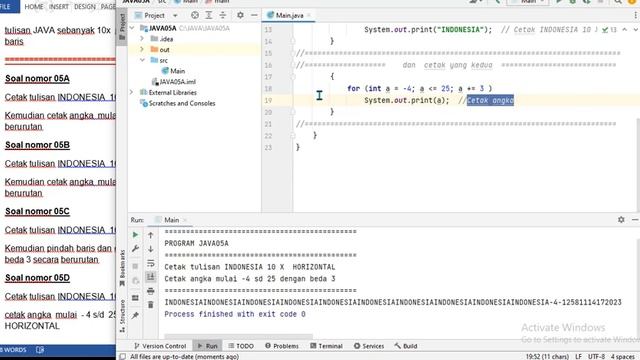
Task: Open Structure side tool button
Action: (122, 316)
